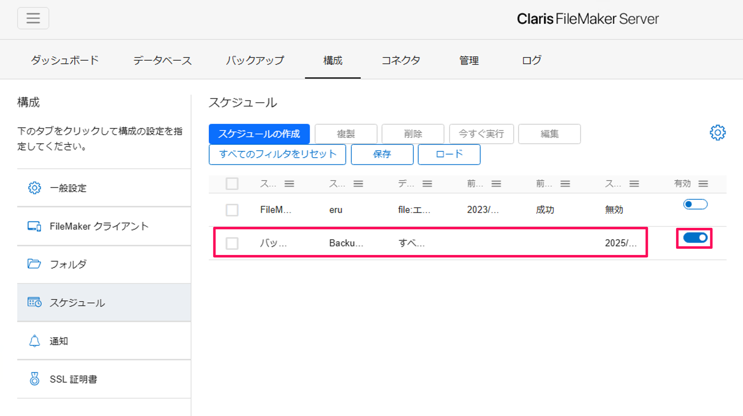Click the file:エ... cell
This screenshot has width=743, height=416.
[x=414, y=210]
